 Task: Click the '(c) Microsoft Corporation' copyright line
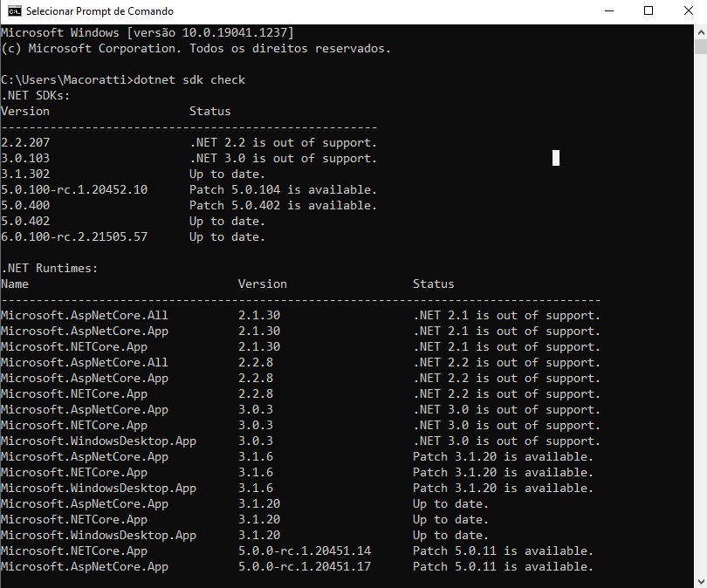click(x=196, y=48)
